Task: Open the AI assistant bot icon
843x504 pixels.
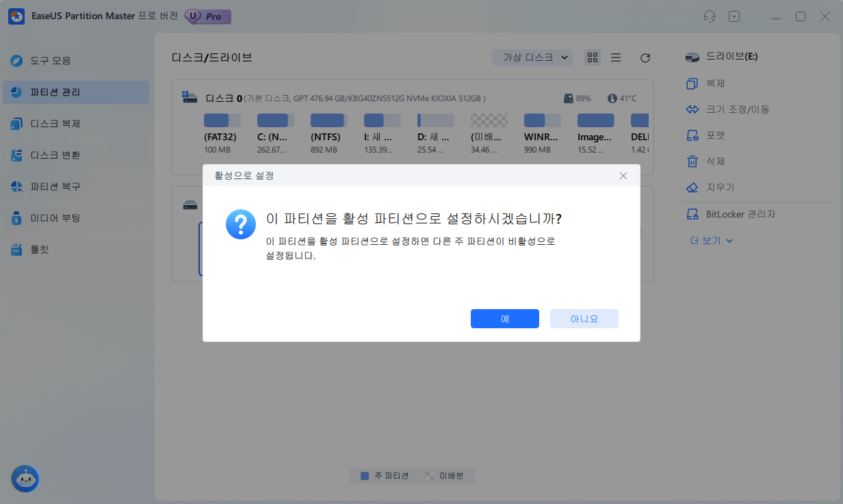Action: click(25, 479)
